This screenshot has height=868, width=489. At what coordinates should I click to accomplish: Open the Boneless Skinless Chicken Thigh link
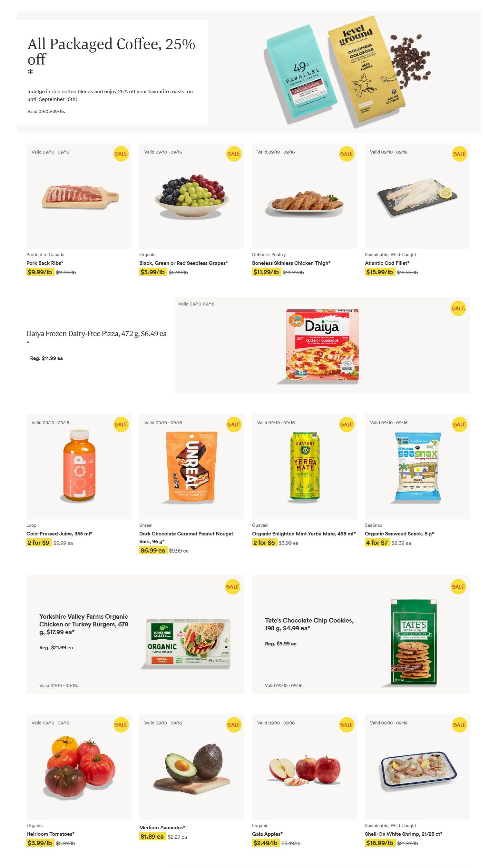click(x=291, y=263)
